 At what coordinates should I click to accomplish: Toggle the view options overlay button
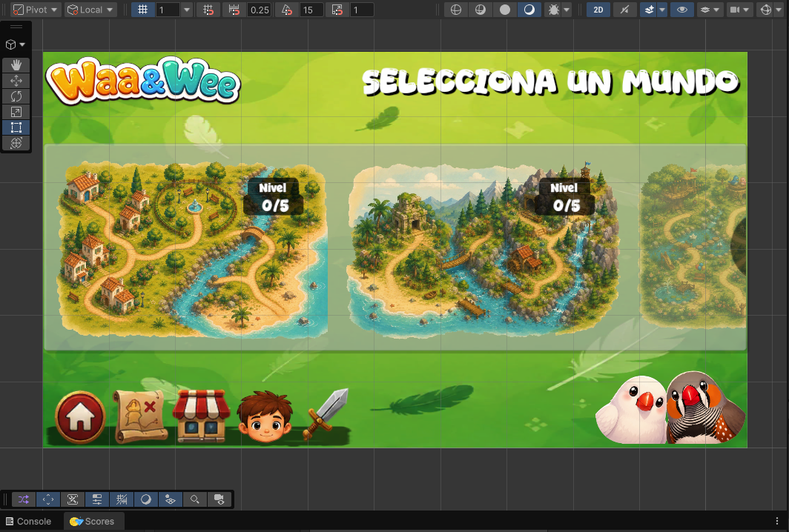(170, 499)
